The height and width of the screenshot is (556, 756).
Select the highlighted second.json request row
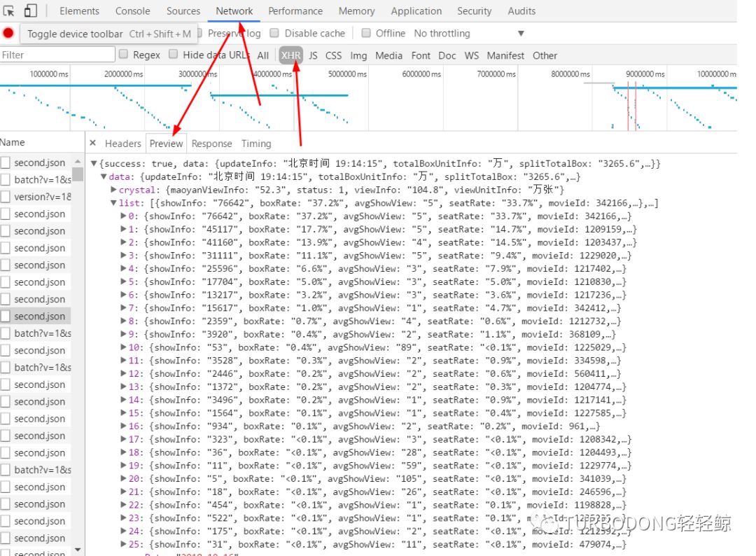tap(36, 316)
